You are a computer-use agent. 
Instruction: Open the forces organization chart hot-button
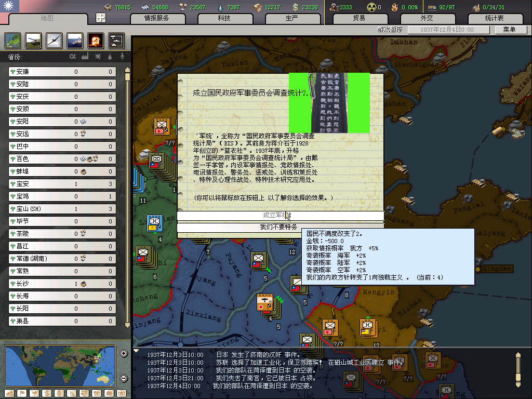116,41
